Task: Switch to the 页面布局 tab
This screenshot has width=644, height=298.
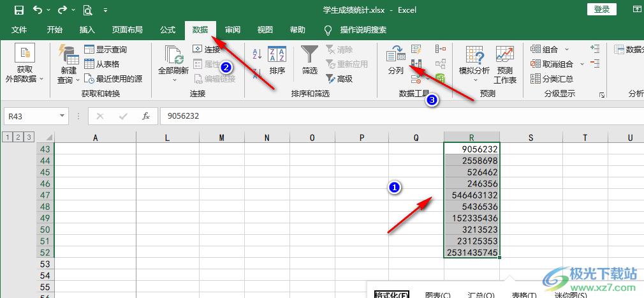Action: click(x=128, y=29)
